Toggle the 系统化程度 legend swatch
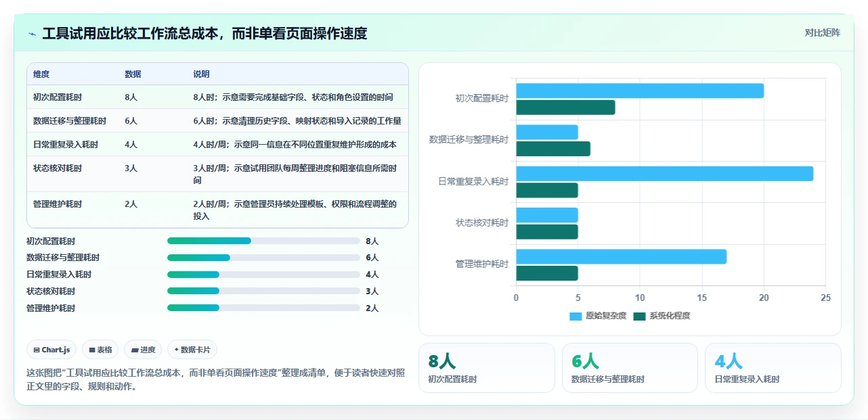 click(640, 316)
